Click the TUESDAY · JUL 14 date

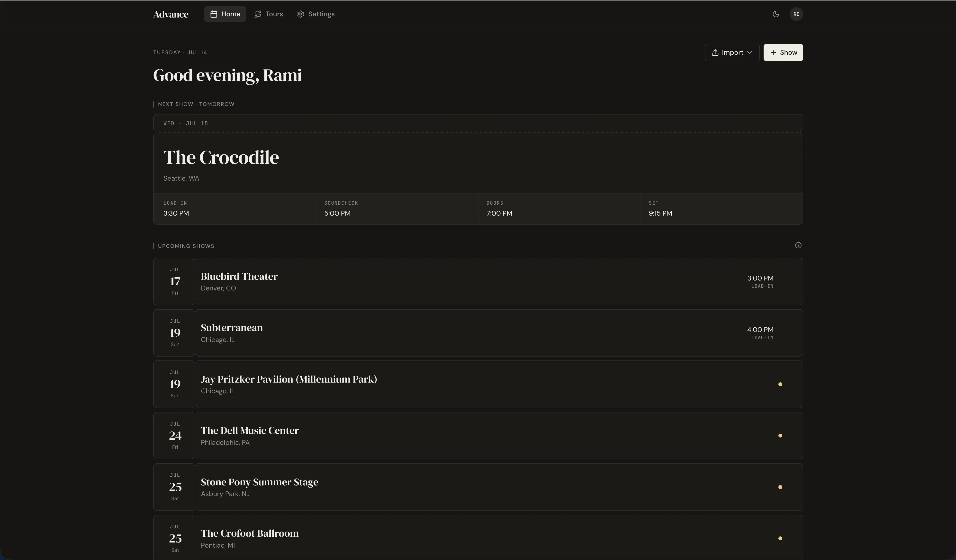[180, 52]
